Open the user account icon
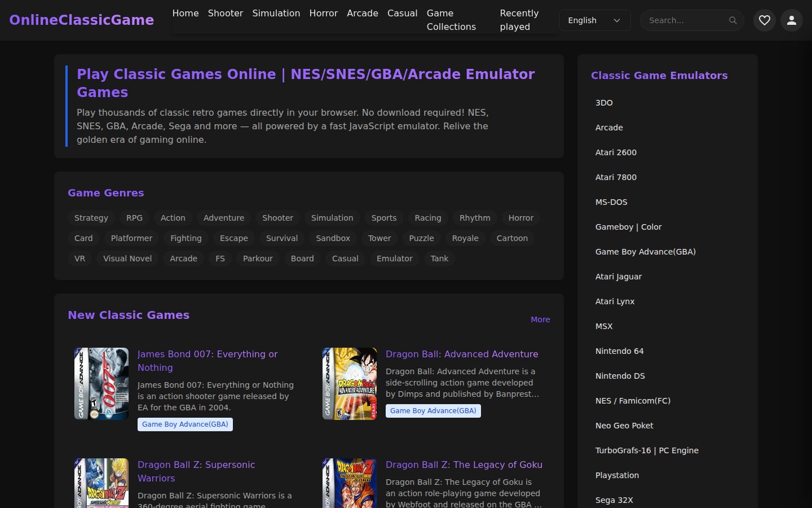 (x=791, y=20)
